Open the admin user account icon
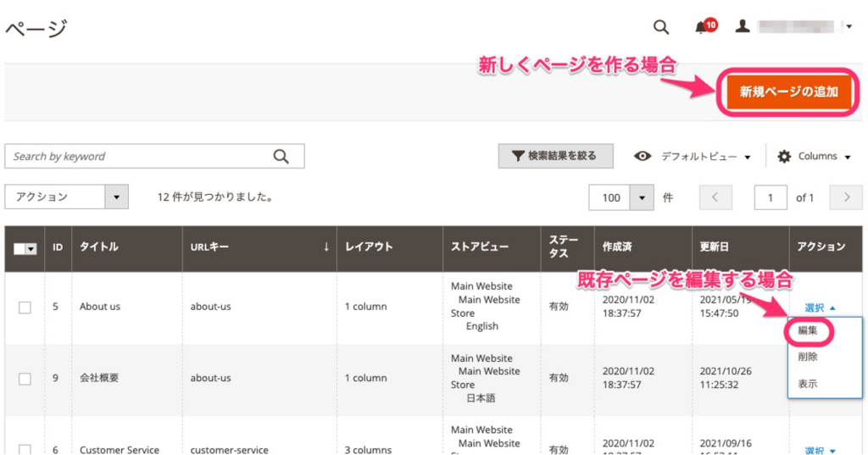The width and height of the screenshot is (868, 455). 743,26
